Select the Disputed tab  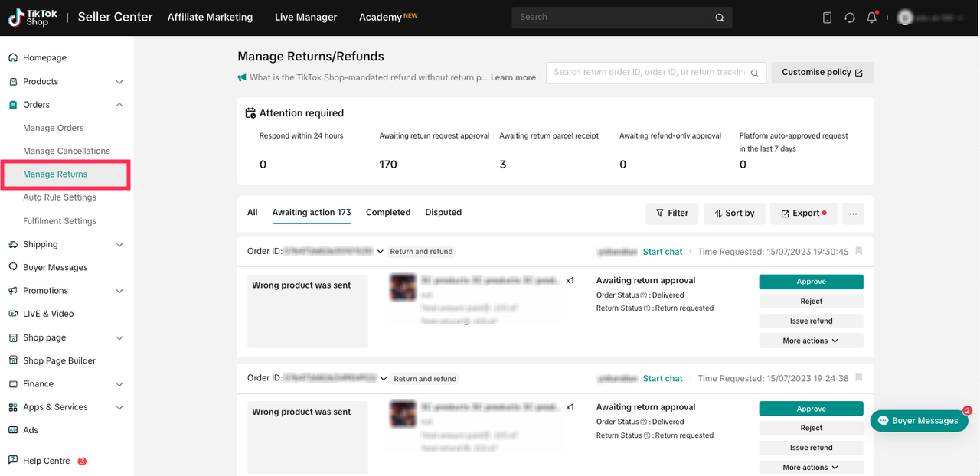443,213
